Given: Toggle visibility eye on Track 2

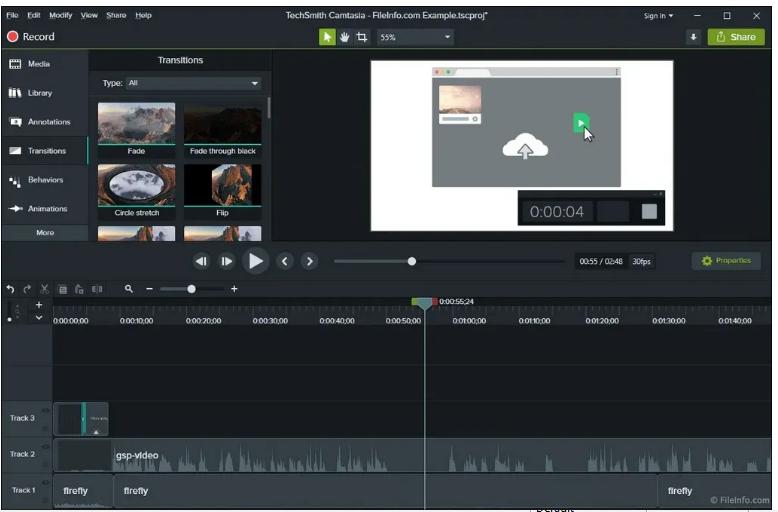Looking at the screenshot, I should point(45,445).
